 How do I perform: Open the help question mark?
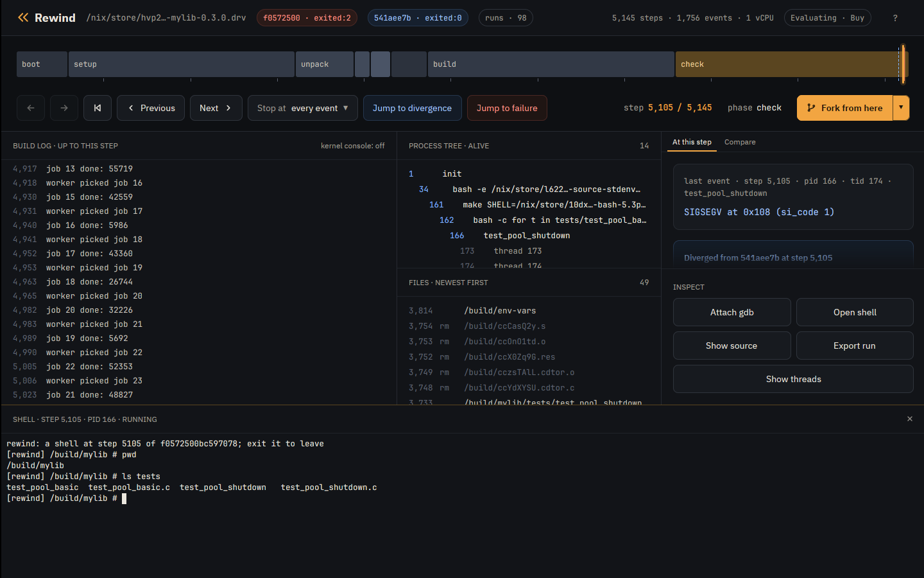pos(895,18)
